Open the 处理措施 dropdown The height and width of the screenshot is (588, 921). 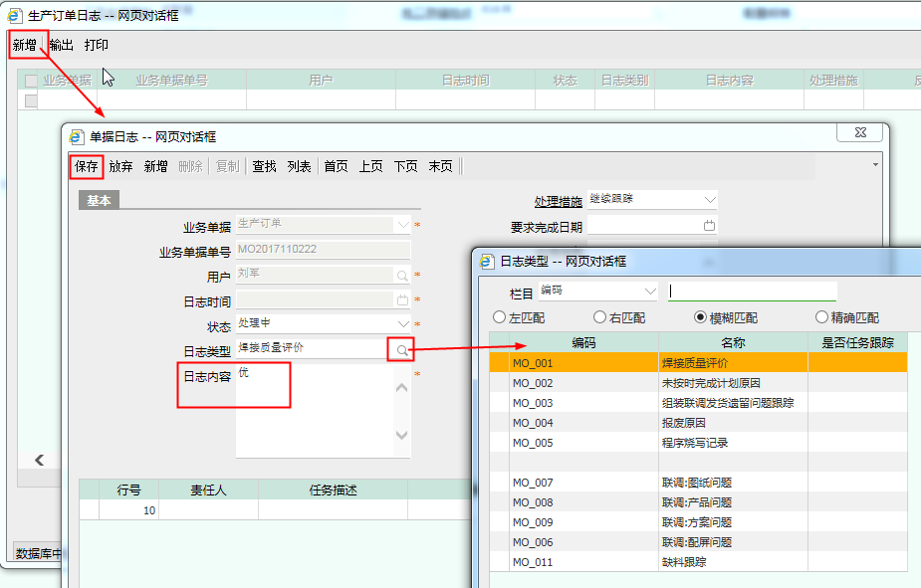[709, 199]
